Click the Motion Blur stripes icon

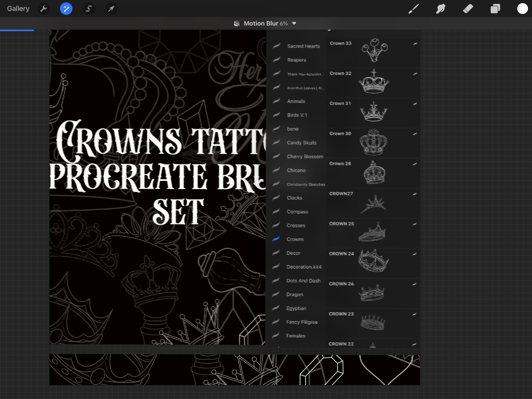tap(237, 23)
